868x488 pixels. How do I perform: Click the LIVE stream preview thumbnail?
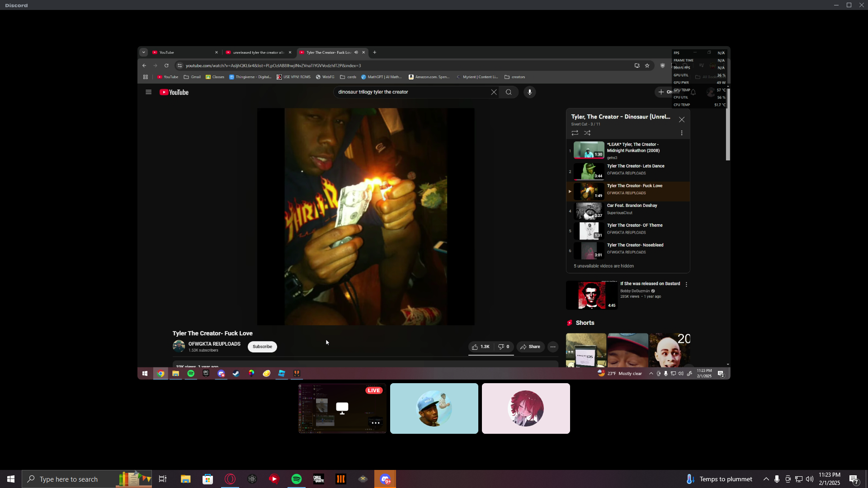(x=342, y=408)
